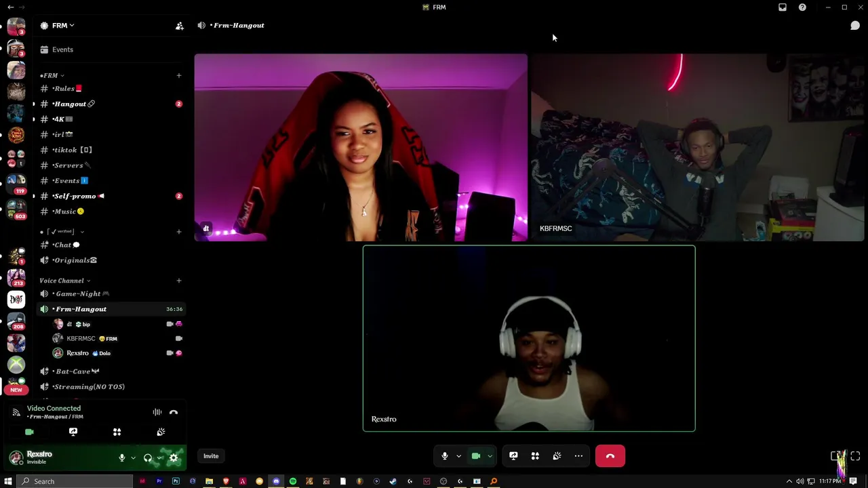
Task: Join the Bat-Cave voice channel
Action: pos(111,371)
